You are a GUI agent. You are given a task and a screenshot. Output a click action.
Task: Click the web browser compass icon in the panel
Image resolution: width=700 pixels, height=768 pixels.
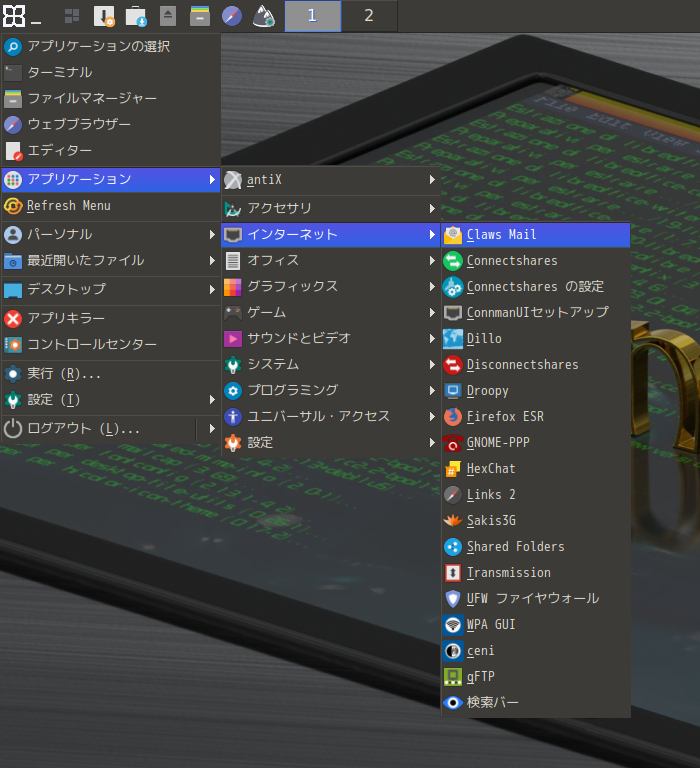pyautogui.click(x=232, y=16)
